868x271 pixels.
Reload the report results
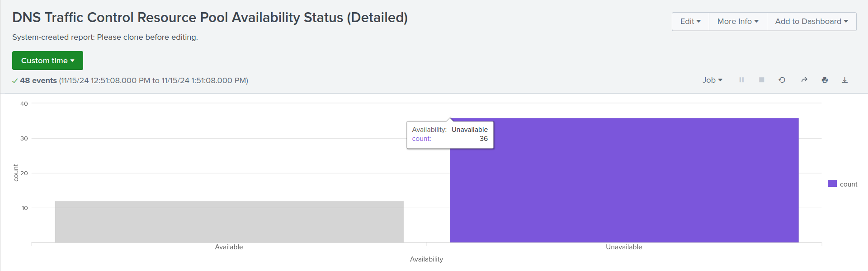[x=782, y=80]
